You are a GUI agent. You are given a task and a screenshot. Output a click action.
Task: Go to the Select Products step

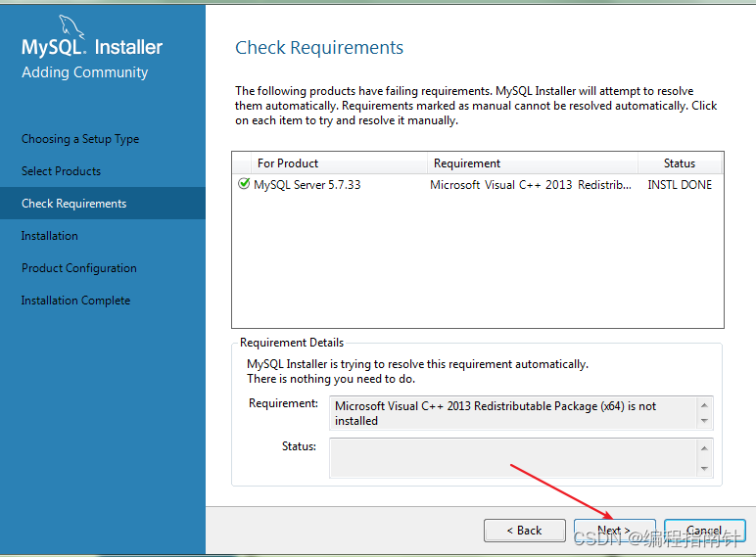tap(61, 171)
